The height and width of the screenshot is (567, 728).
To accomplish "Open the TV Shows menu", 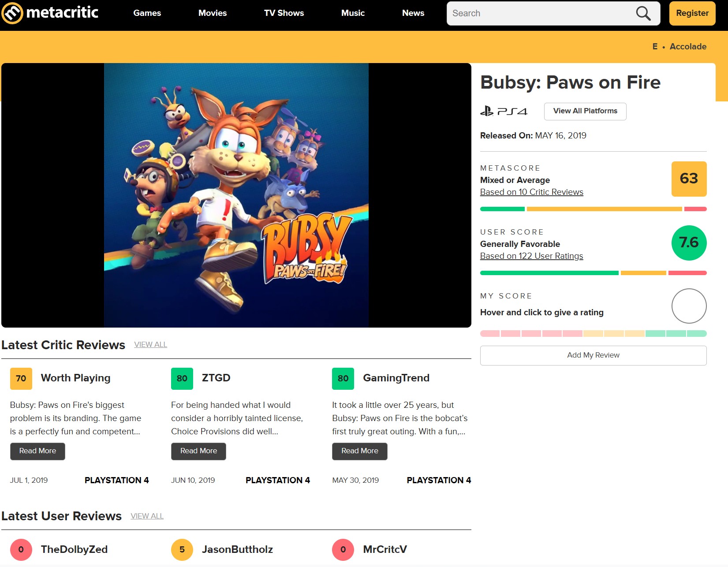I will pos(284,13).
